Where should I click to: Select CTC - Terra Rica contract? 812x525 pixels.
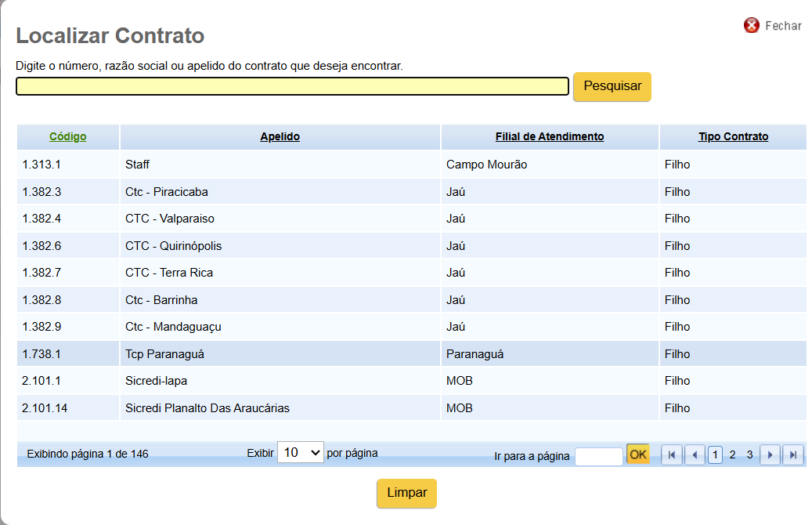click(169, 273)
